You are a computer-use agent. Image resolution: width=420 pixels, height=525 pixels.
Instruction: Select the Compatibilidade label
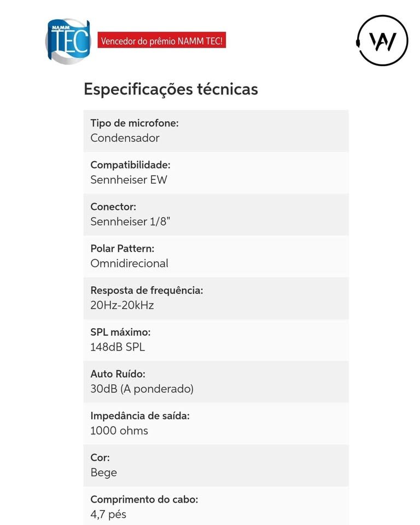[130, 165]
